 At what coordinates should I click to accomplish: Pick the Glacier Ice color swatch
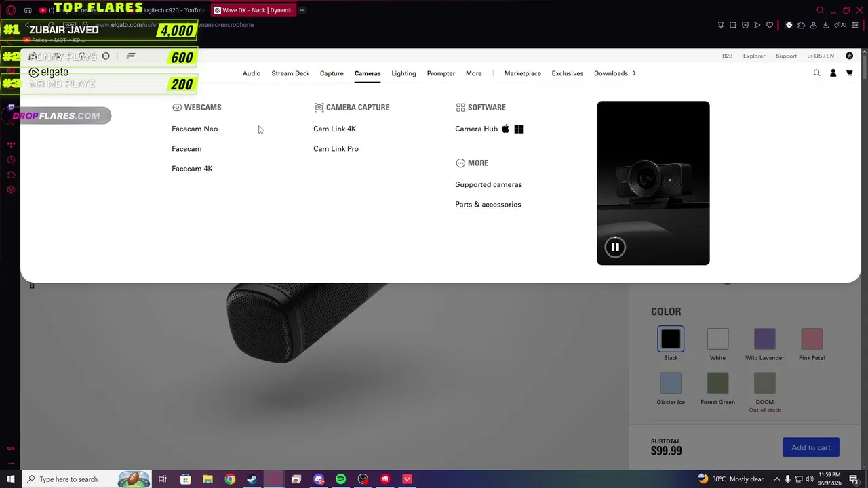(671, 383)
